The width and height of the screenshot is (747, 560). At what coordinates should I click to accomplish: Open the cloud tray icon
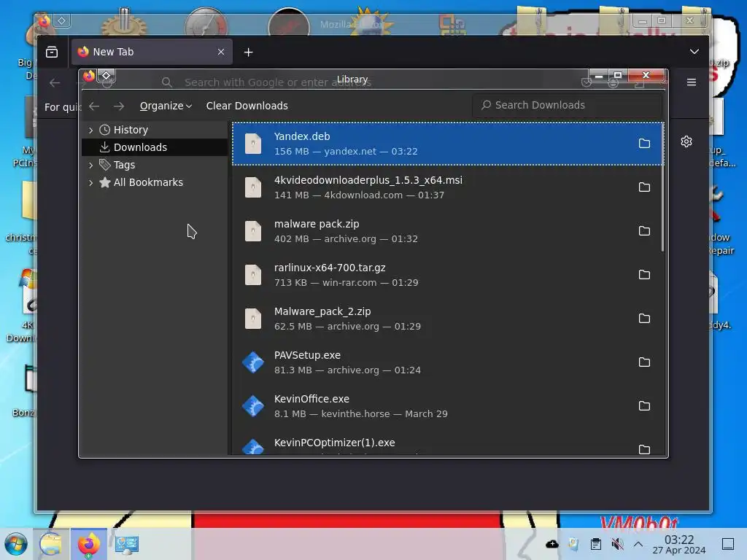coord(552,544)
